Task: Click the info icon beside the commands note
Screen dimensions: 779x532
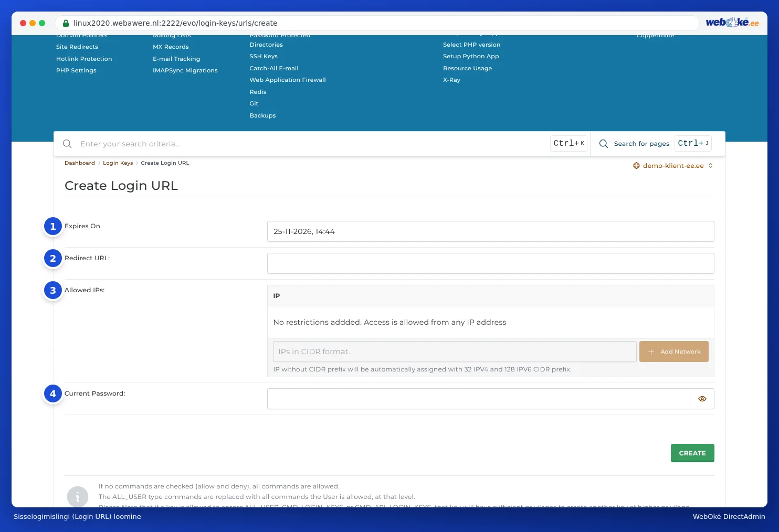Action: point(78,497)
